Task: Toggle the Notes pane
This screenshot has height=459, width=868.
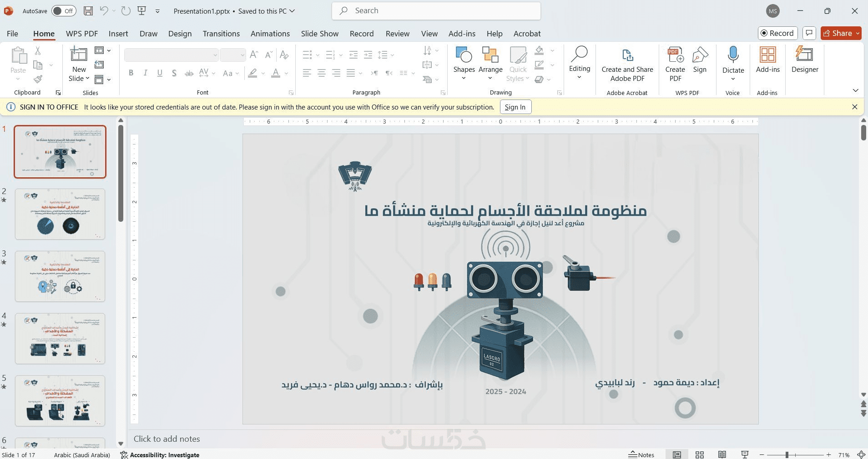Action: coord(641,454)
